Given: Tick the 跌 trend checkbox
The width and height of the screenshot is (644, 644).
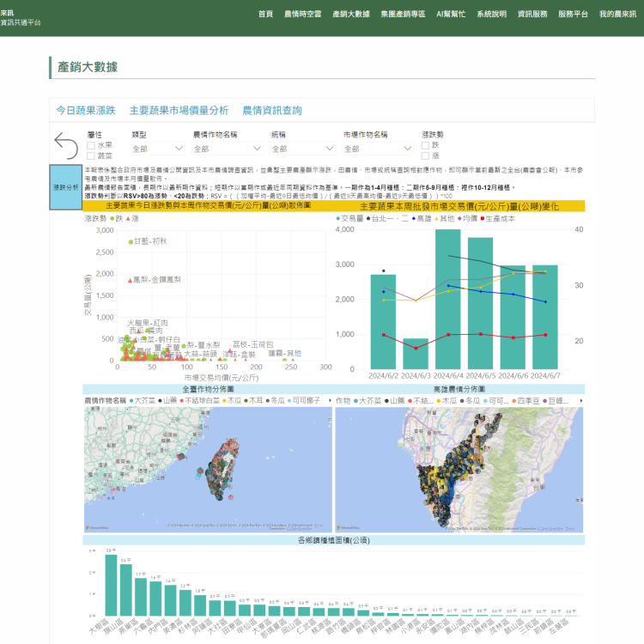Looking at the screenshot, I should tap(426, 145).
